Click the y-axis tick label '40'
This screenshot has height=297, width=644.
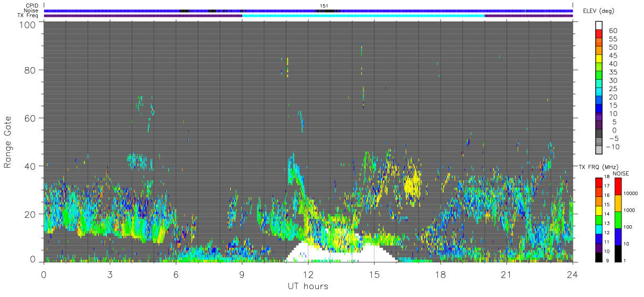click(30, 166)
